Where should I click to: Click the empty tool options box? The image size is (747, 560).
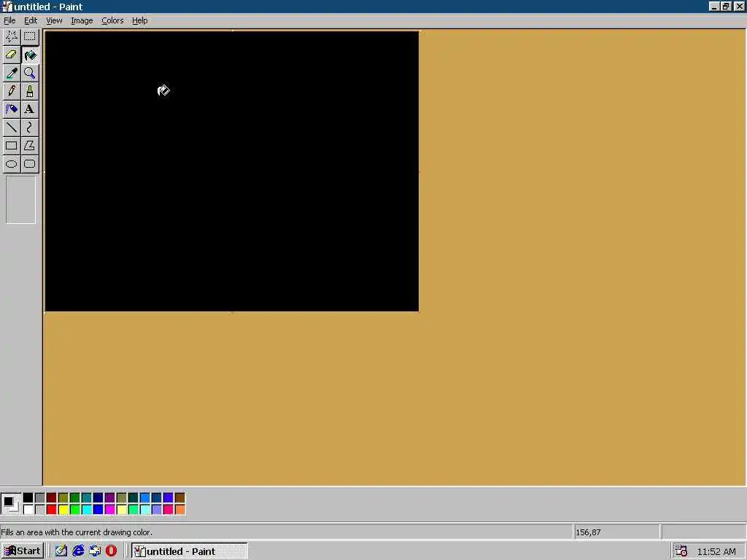point(20,200)
